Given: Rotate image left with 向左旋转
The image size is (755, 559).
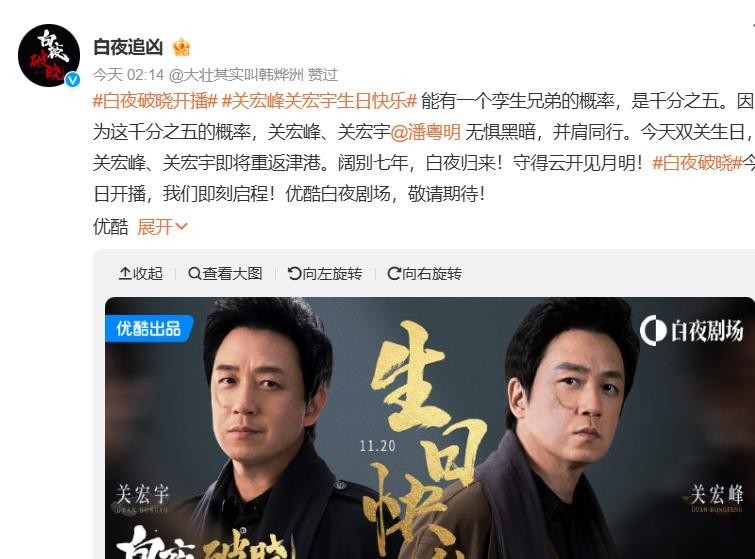Looking at the screenshot, I should click(x=325, y=273).
